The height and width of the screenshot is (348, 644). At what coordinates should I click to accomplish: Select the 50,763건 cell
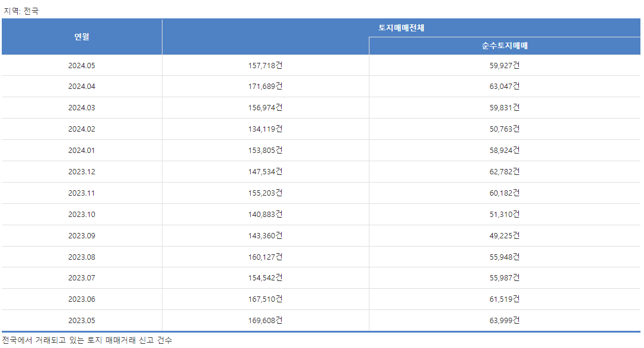click(x=505, y=129)
